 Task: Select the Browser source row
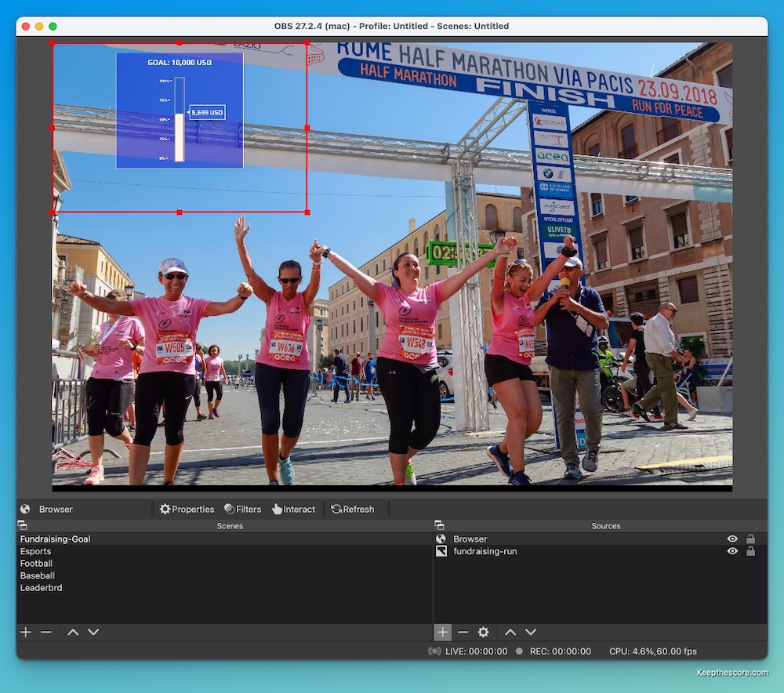tap(600, 539)
